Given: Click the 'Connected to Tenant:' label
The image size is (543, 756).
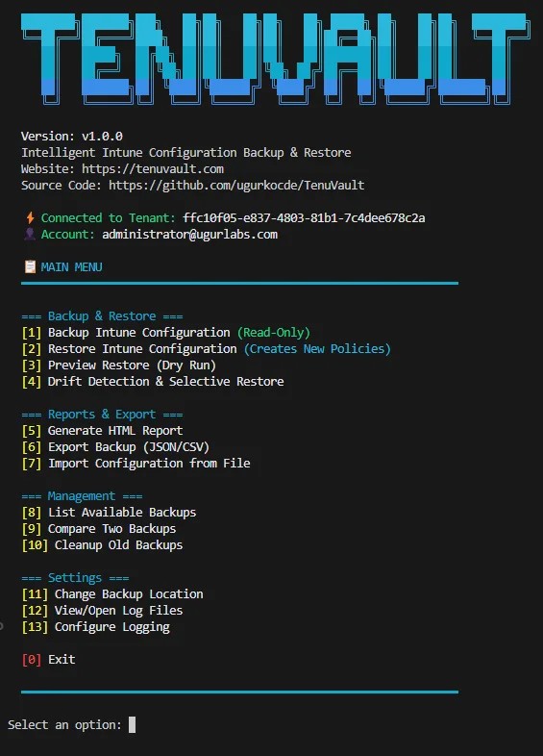Looking at the screenshot, I should click(109, 218).
